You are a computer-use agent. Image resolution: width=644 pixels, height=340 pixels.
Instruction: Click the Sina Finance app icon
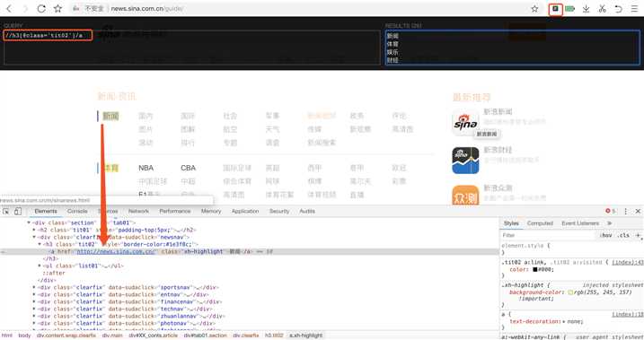(x=465, y=161)
